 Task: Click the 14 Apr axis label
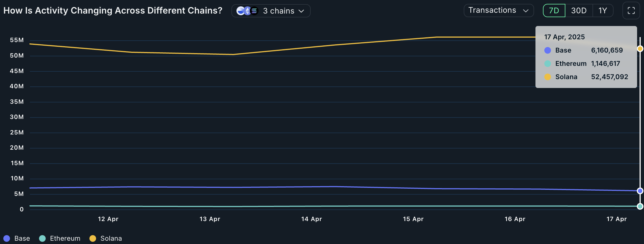(x=311, y=219)
